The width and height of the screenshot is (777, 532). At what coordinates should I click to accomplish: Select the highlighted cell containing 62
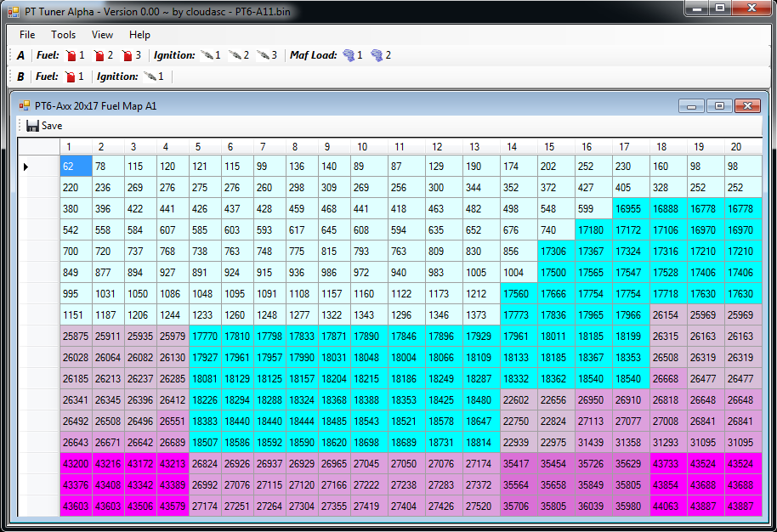[76, 167]
